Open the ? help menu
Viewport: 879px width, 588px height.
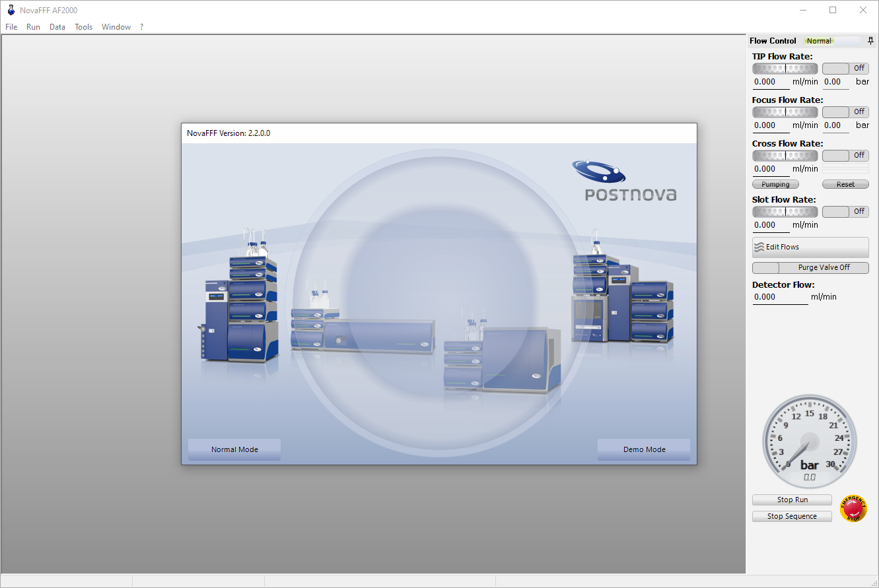point(141,27)
